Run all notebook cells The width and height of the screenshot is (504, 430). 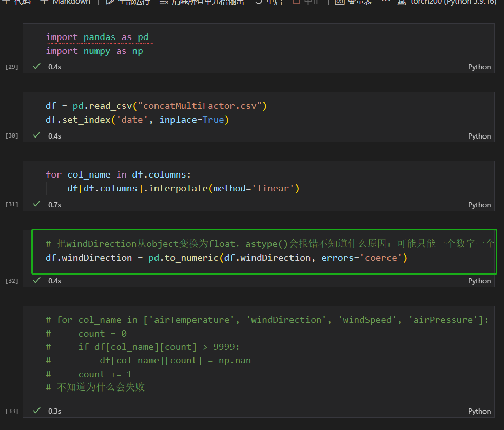click(x=128, y=2)
